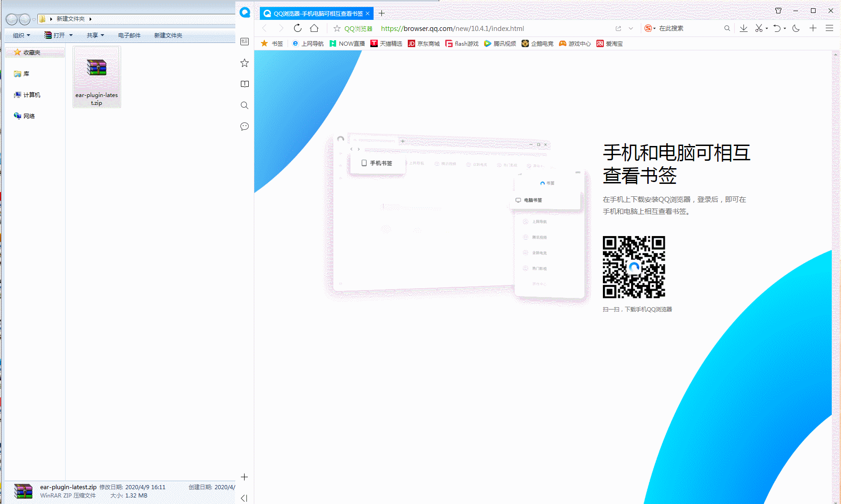
Task: Click 新建文件夹 button in Explorer toolbar
Action: (168, 35)
